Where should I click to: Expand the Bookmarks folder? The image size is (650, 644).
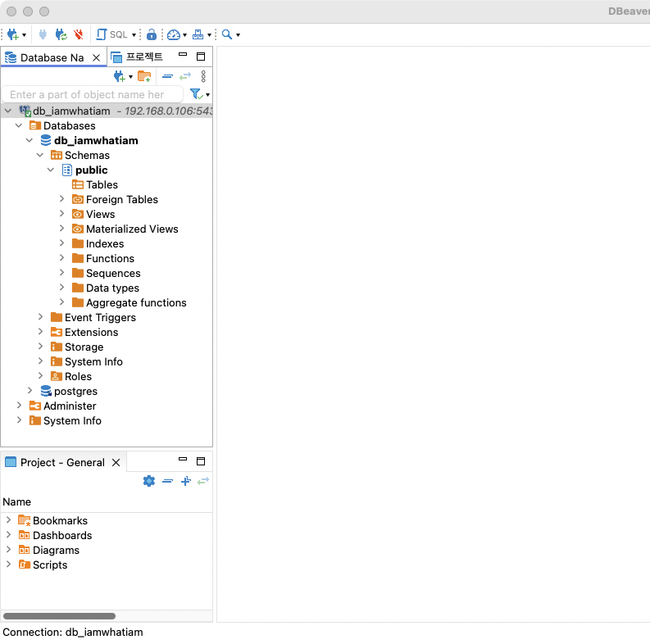tap(8, 519)
